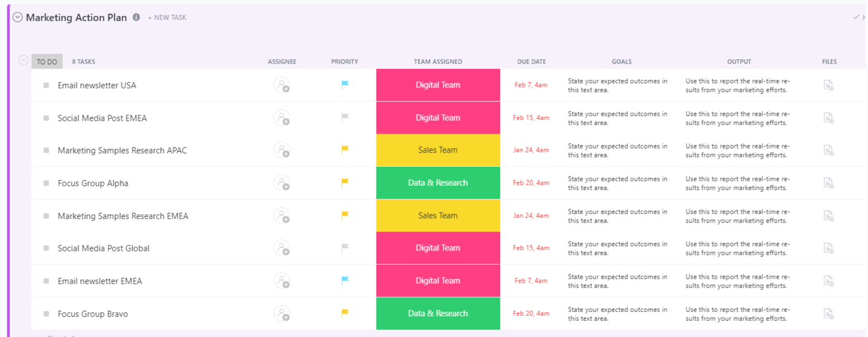Click yellow Sales Team label for Research EMEA

point(438,216)
